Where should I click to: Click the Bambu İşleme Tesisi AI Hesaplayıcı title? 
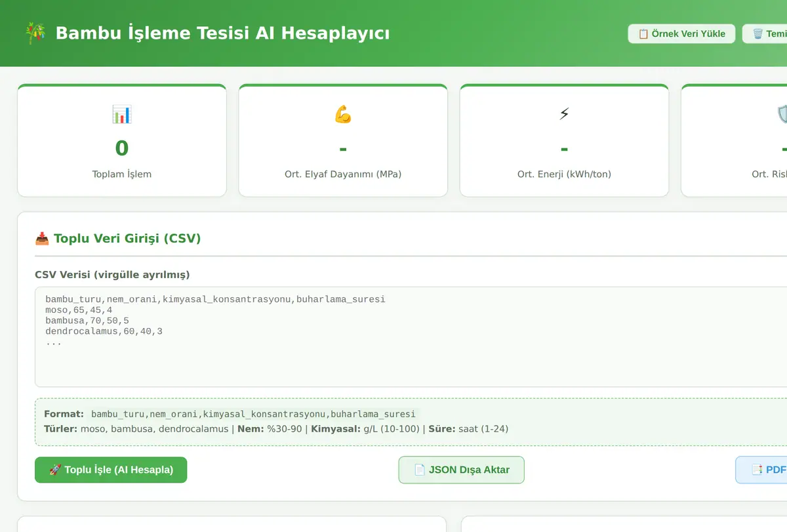pyautogui.click(x=223, y=33)
